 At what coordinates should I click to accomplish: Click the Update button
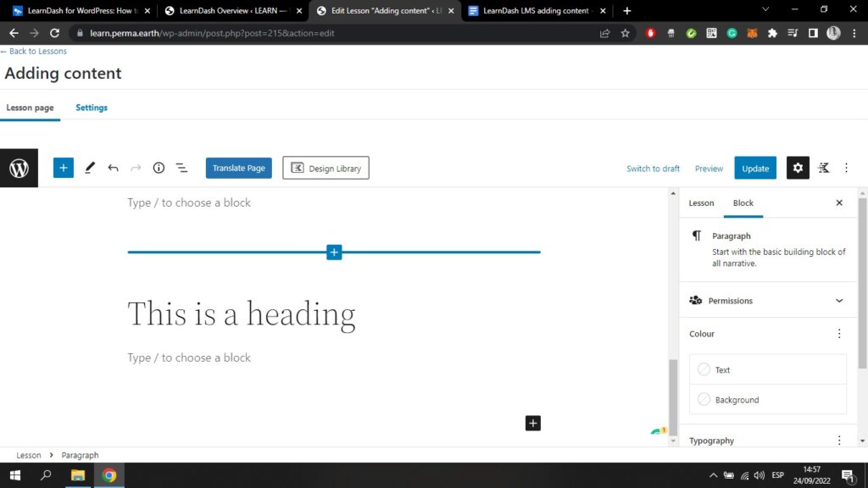(755, 168)
